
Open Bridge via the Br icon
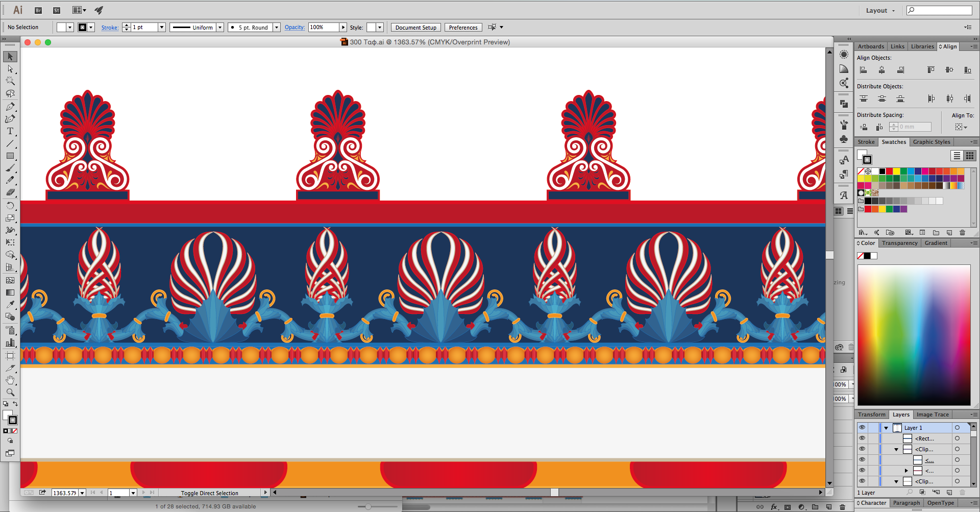38,10
